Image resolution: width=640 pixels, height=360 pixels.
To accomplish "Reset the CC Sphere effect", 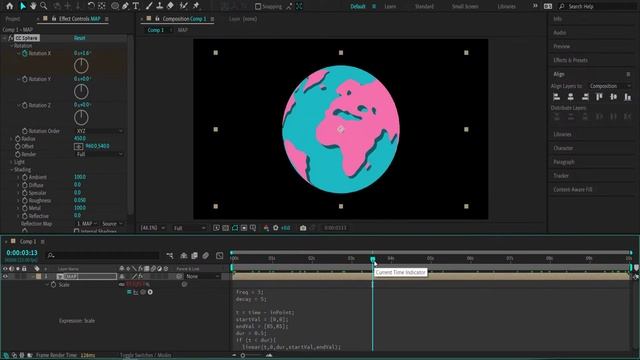I will click(80, 38).
